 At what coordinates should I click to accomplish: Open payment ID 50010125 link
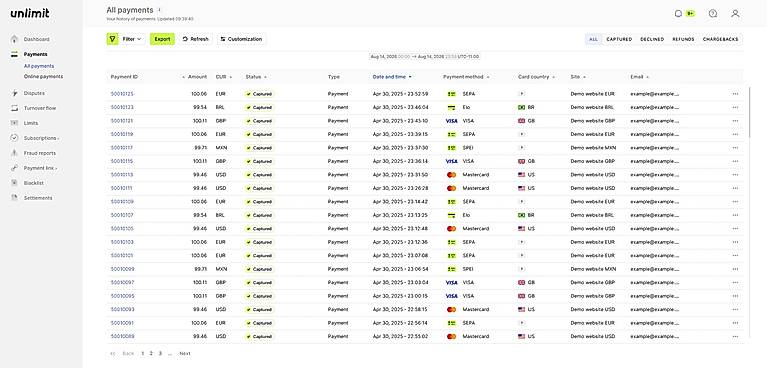(122, 94)
